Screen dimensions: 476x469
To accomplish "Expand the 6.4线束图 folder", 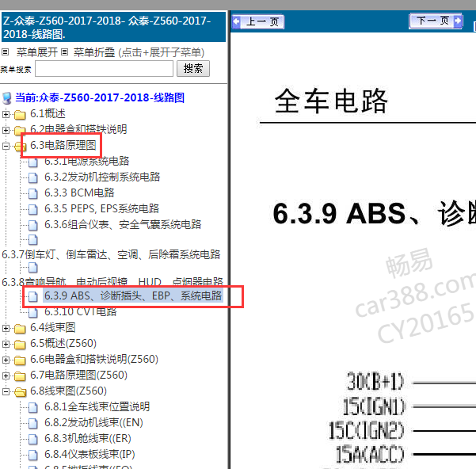I will (x=6, y=328).
